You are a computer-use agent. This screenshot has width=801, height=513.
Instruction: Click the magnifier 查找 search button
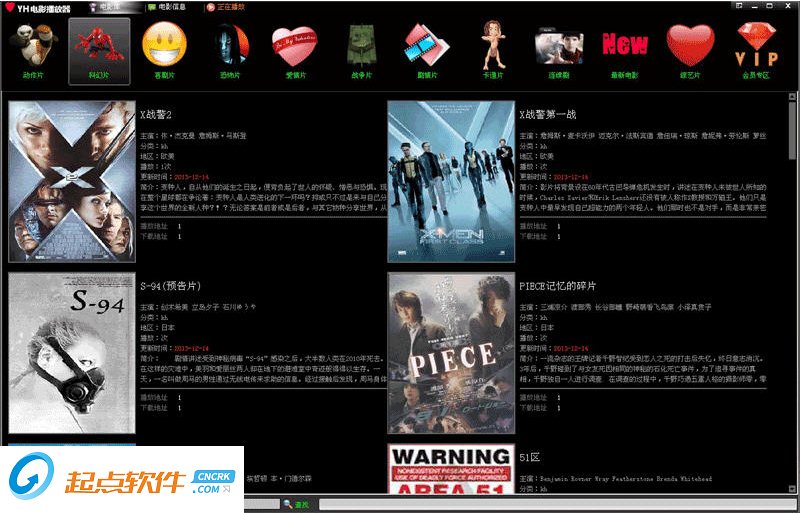click(296, 504)
